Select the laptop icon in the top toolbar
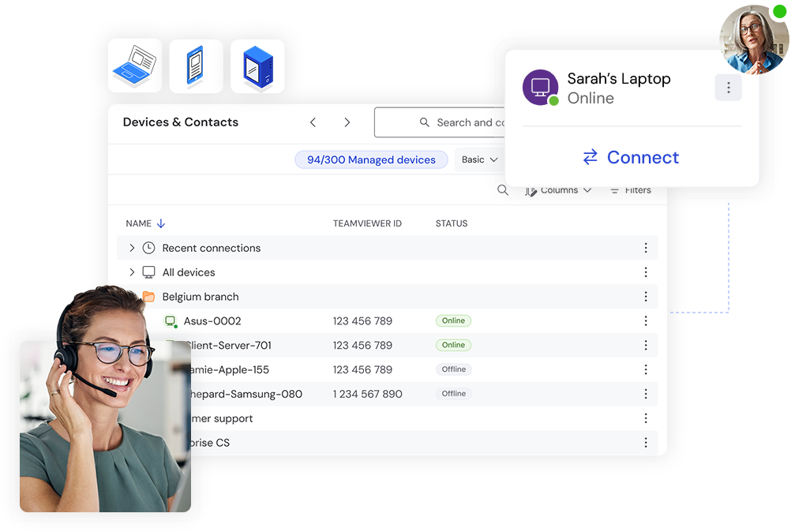The image size is (791, 532). (135, 66)
